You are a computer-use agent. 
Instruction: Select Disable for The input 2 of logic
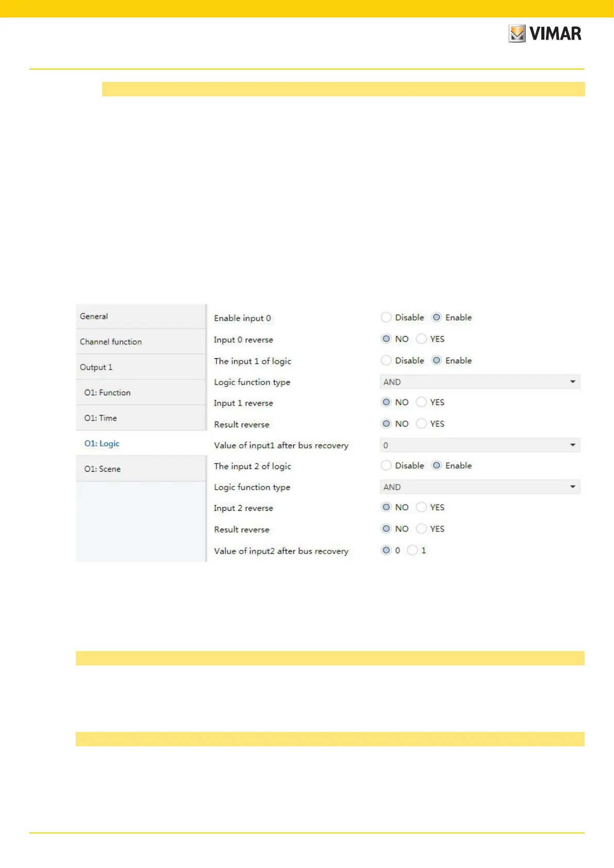coord(386,465)
